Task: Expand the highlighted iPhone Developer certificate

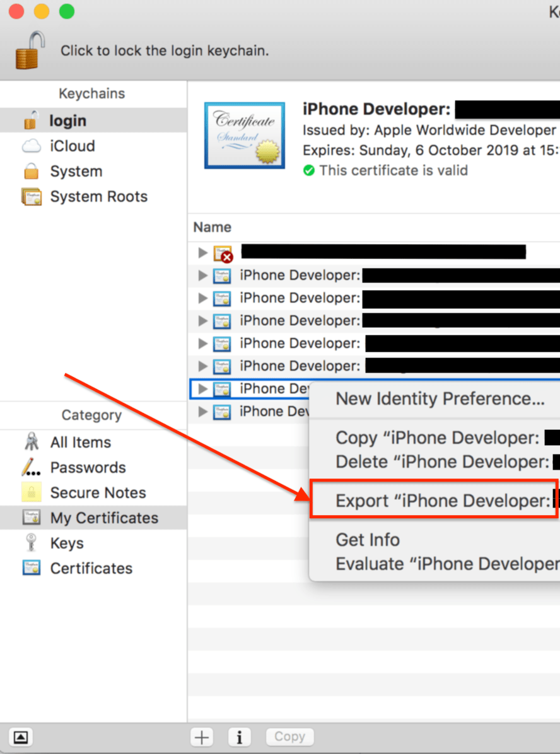Action: click(x=202, y=389)
